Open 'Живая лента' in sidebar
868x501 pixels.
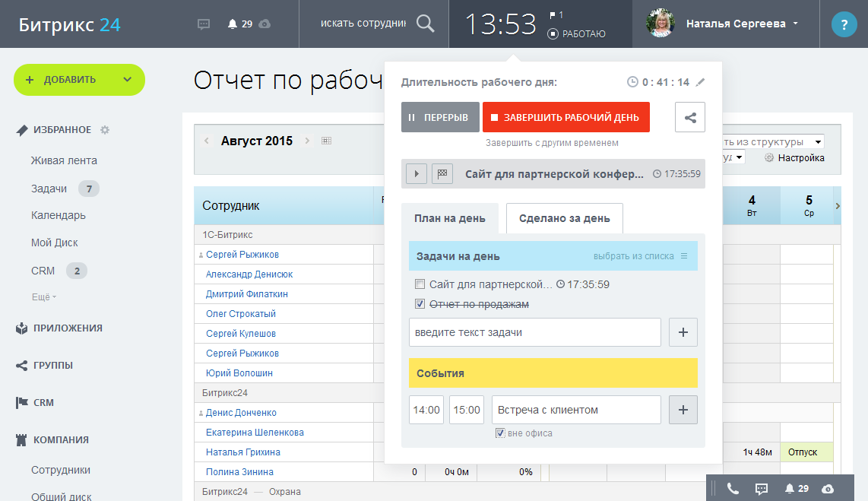tap(64, 160)
